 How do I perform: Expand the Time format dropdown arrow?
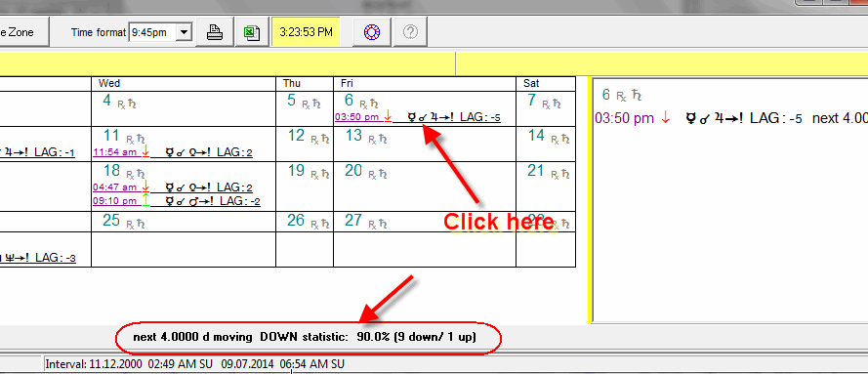tap(184, 32)
